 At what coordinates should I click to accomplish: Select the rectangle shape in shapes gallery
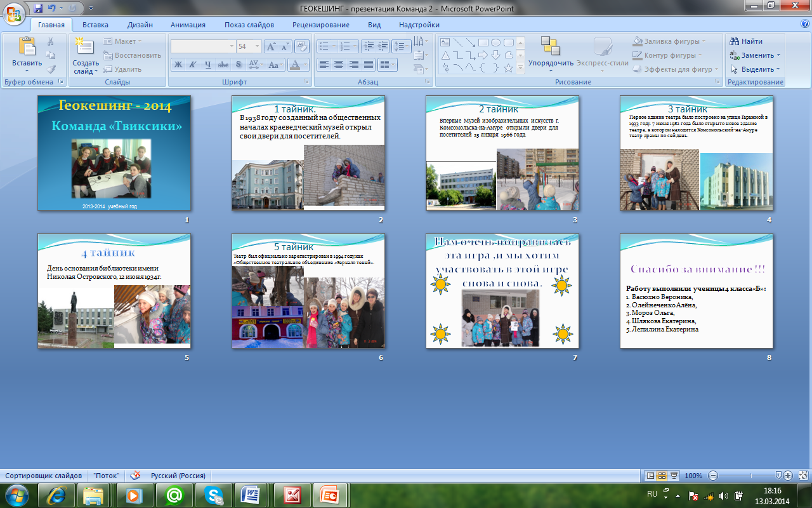click(483, 43)
